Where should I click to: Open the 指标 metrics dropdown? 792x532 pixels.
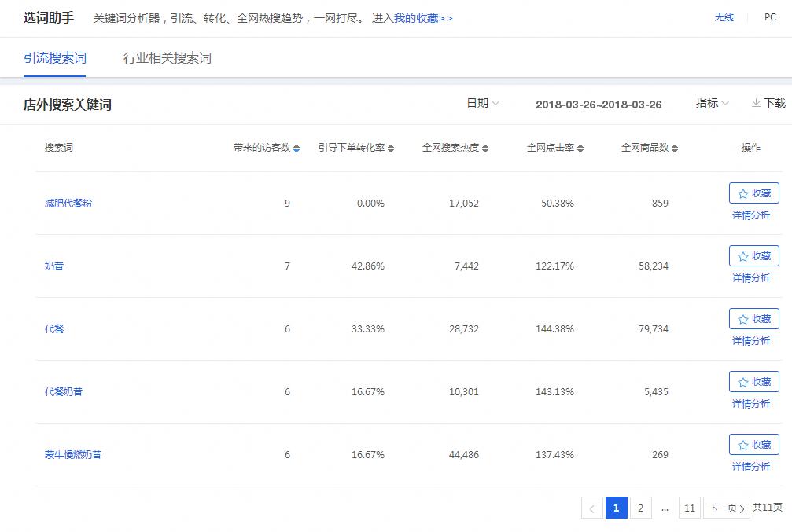(x=710, y=103)
